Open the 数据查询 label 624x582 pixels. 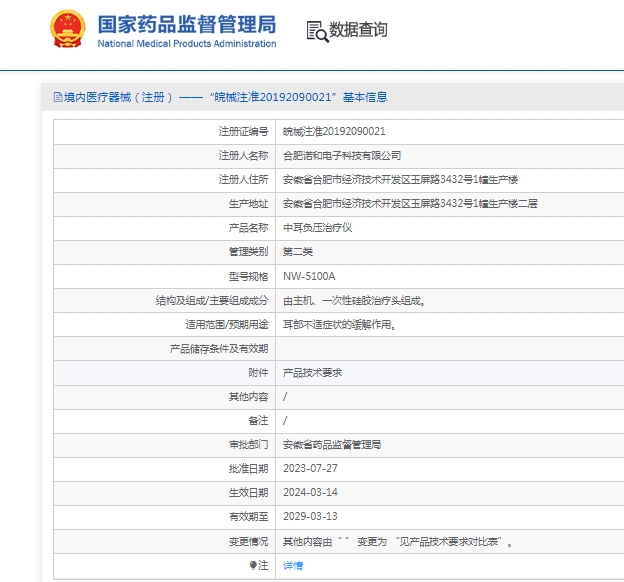(358, 30)
